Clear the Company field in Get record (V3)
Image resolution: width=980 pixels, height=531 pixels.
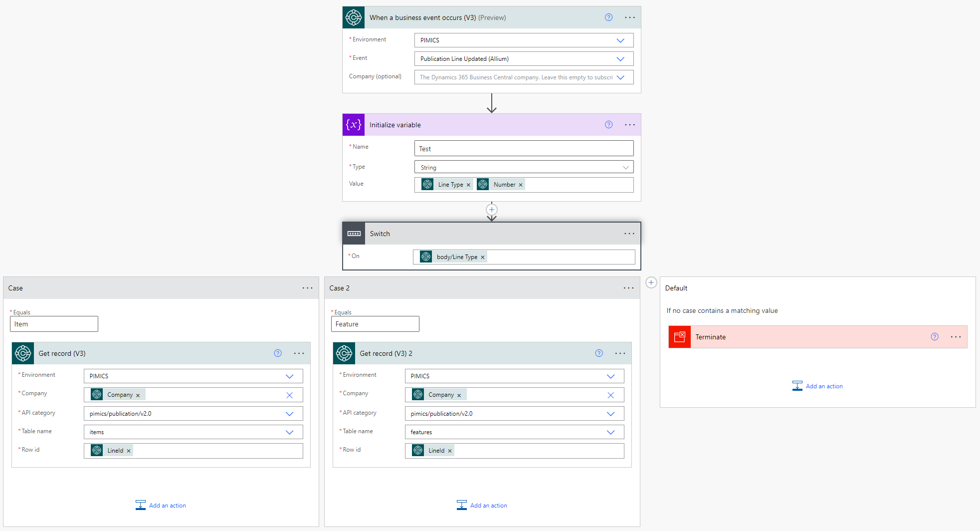click(289, 395)
